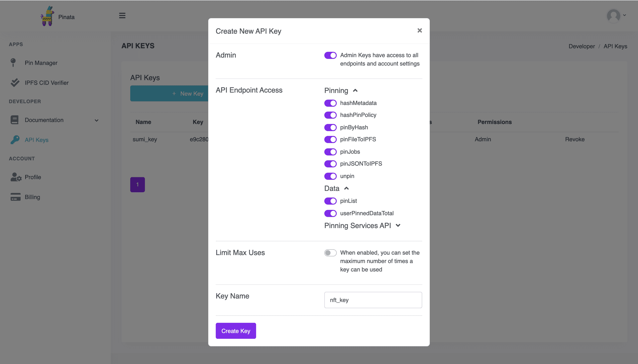Click the Key Name input field
Image resolution: width=638 pixels, height=364 pixels.
pyautogui.click(x=373, y=300)
